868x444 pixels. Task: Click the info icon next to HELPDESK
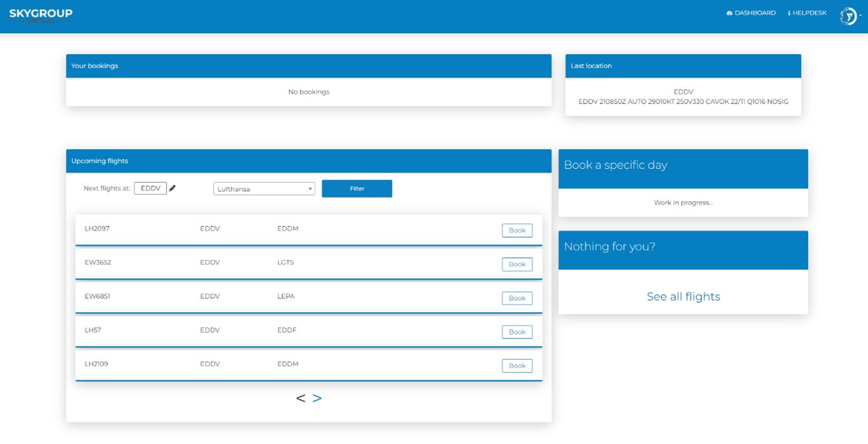(x=789, y=13)
